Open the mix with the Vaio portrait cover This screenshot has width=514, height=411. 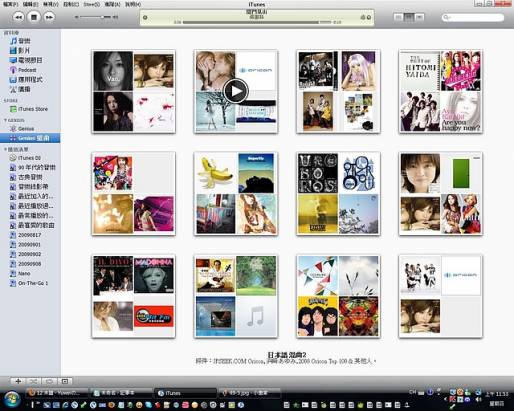(133, 92)
